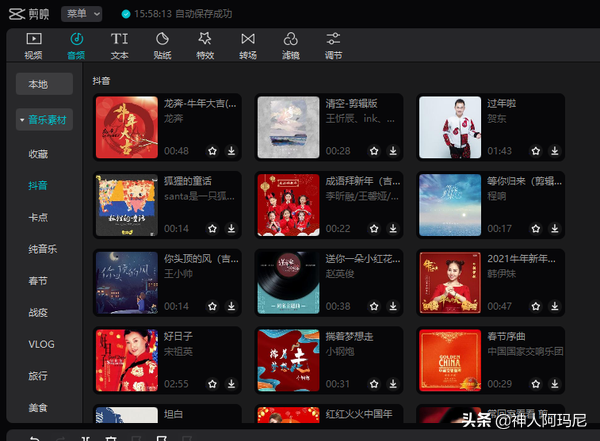Favorite the 2021牛年新年 track
Screen dimensions: 600x441
[x=536, y=306]
